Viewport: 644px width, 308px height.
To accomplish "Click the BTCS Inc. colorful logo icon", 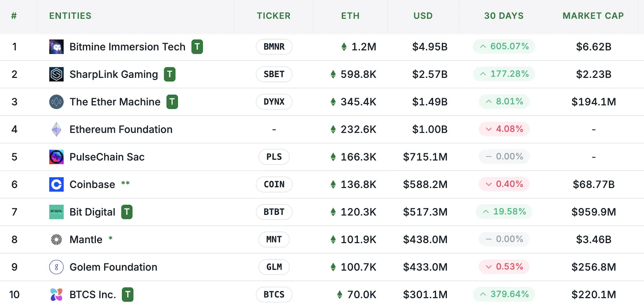I will pyautogui.click(x=56, y=295).
